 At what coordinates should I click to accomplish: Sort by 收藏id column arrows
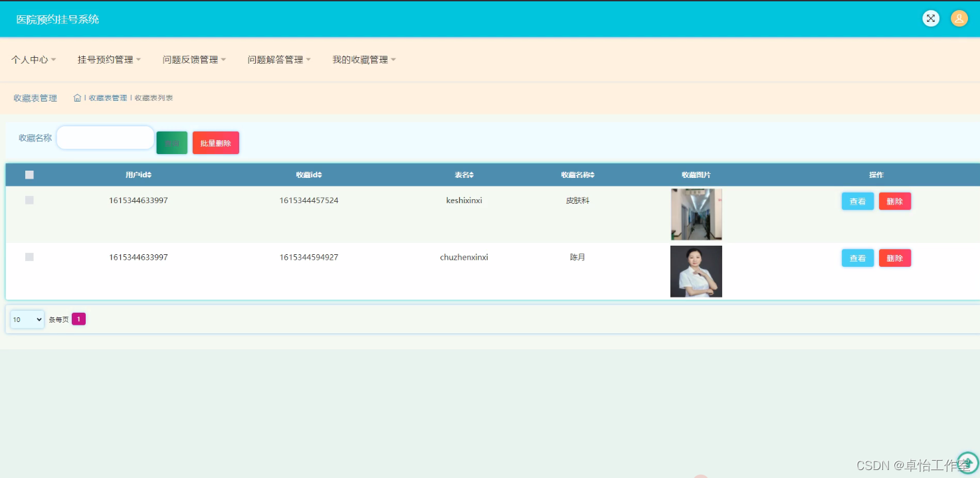(320, 175)
